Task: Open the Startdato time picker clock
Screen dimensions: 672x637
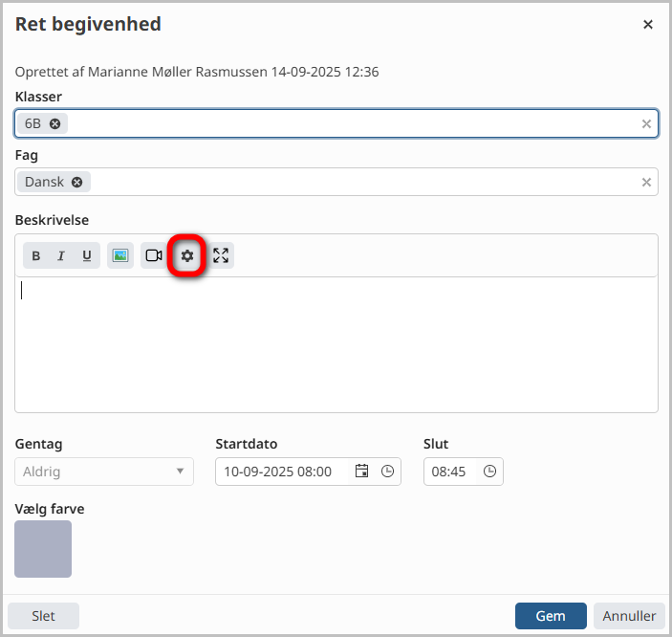Action: (387, 471)
